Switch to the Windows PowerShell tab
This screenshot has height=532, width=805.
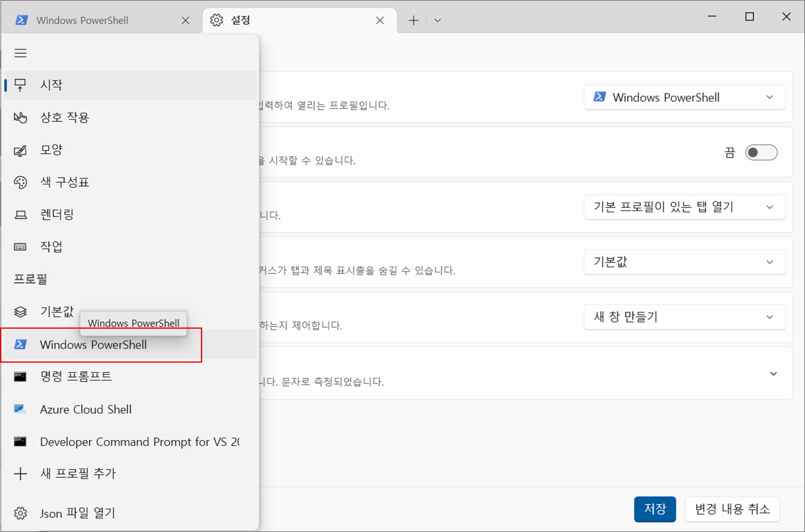(x=83, y=20)
